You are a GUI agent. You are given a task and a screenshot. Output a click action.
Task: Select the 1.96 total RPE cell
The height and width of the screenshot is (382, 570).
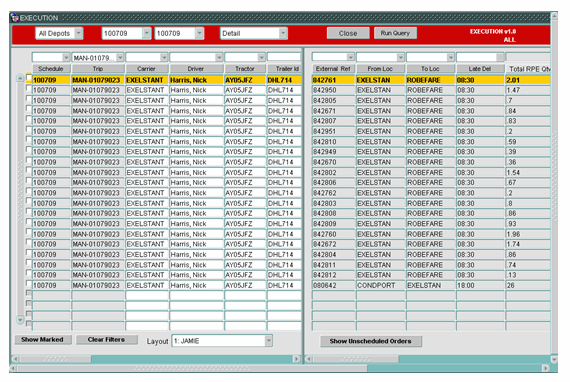(528, 234)
